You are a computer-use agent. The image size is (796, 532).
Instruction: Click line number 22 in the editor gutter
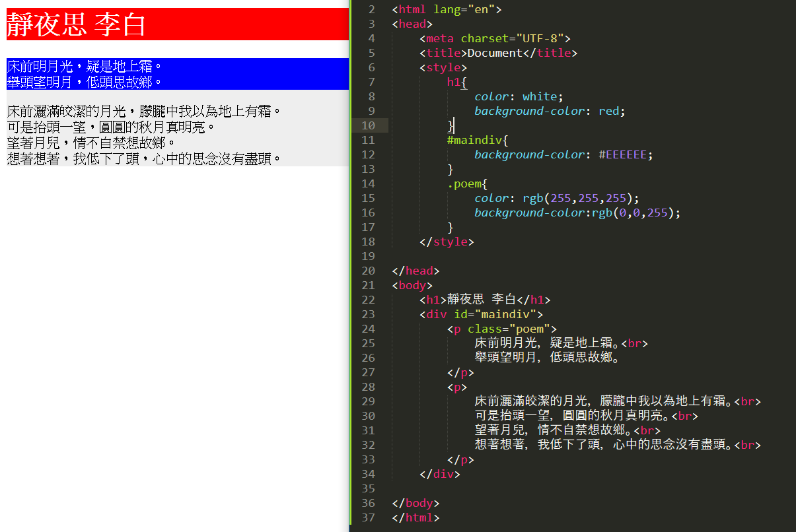coord(368,300)
